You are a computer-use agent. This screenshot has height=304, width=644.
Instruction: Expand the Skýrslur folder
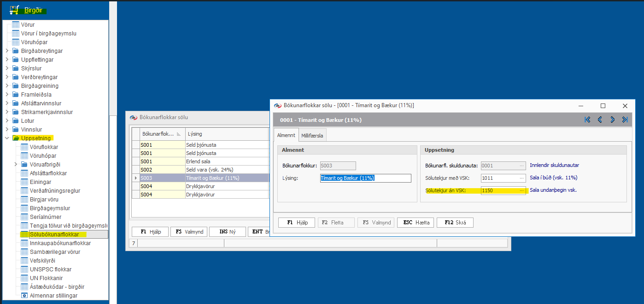pos(7,69)
